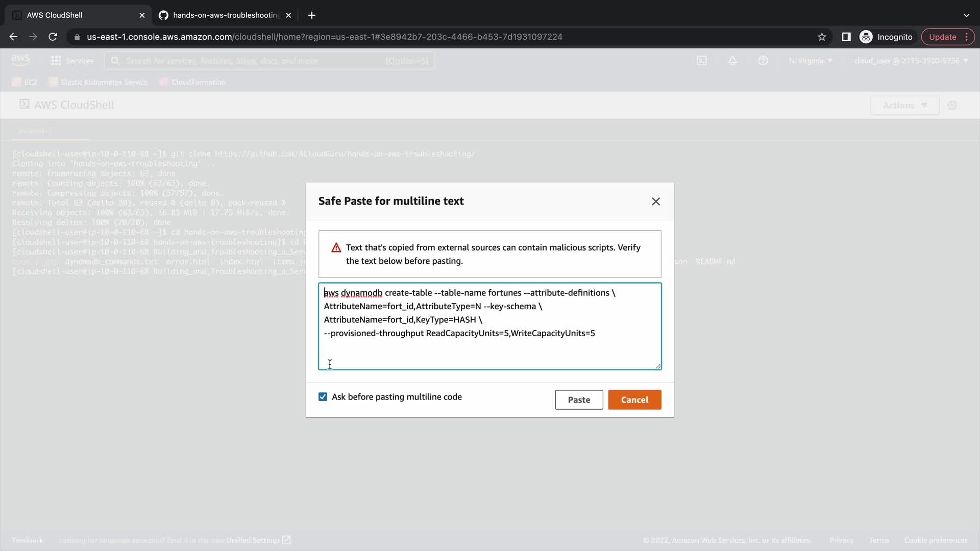Click the AWS logo home icon
Image resolution: width=980 pixels, height=551 pixels.
(x=20, y=60)
